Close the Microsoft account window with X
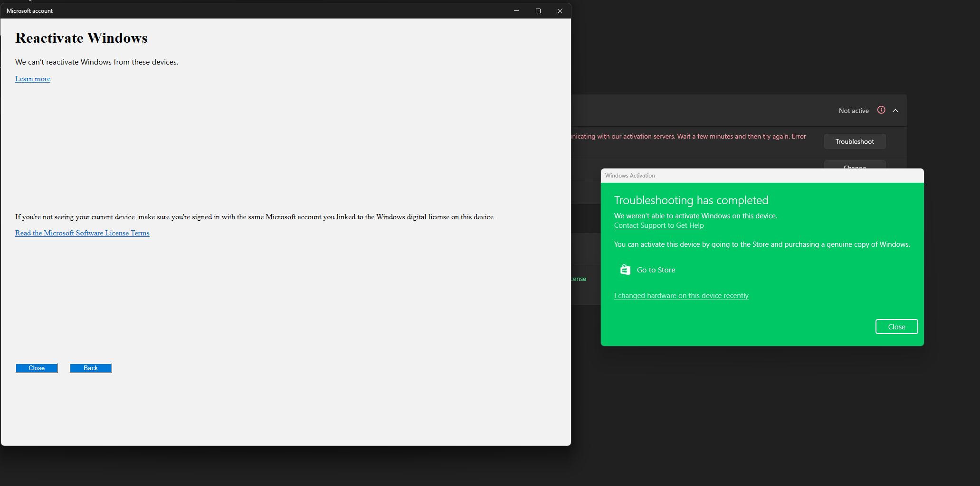This screenshot has width=980, height=486. click(560, 11)
